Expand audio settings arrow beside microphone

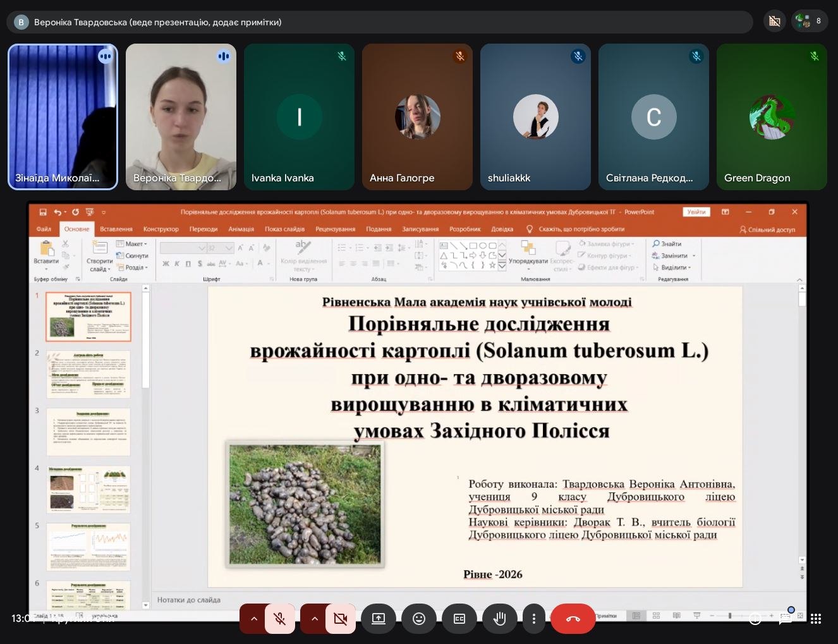tap(254, 619)
